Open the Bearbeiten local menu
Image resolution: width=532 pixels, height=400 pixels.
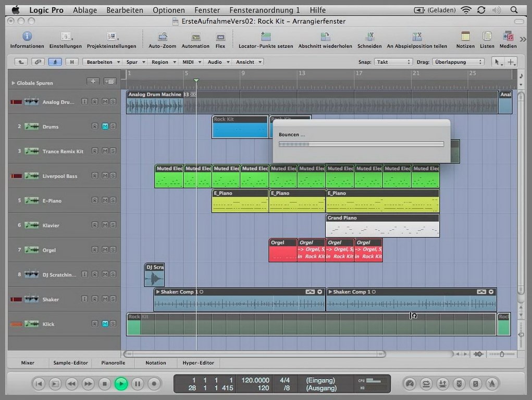(x=103, y=62)
